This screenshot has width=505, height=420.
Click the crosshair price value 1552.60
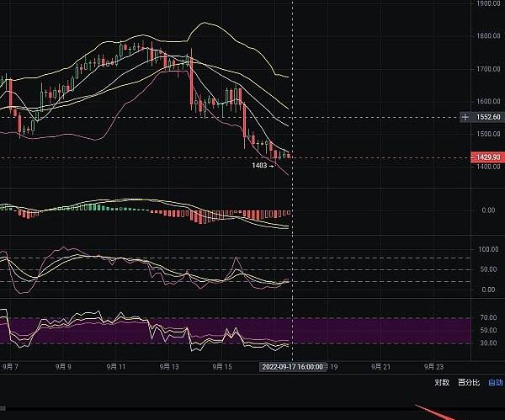tap(487, 118)
